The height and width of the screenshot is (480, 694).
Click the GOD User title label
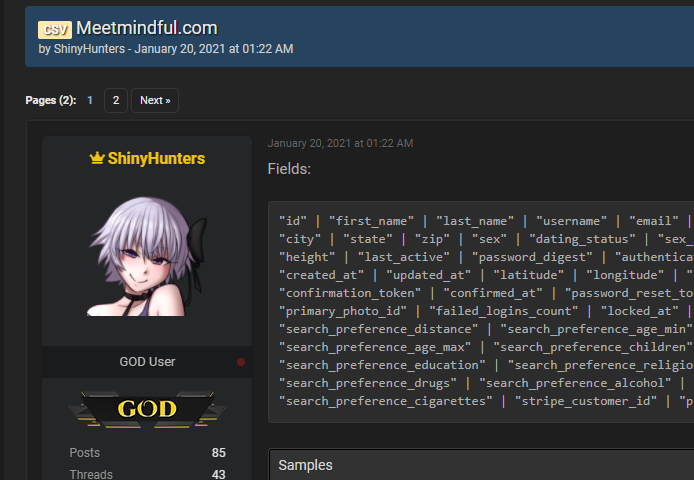147,361
